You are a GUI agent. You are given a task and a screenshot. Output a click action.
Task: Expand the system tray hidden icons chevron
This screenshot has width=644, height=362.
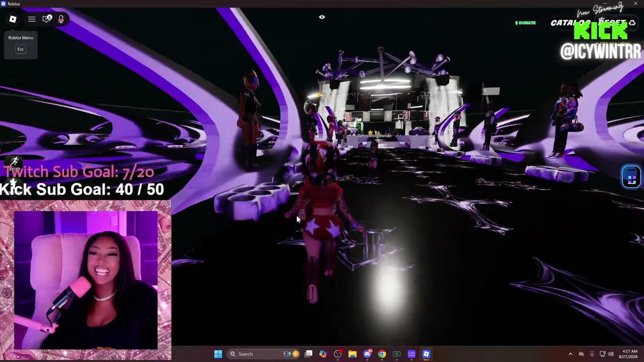[570, 354]
